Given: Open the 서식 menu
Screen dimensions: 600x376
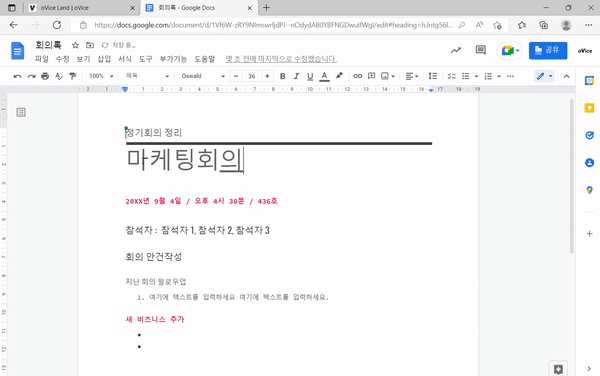Looking at the screenshot, I should (x=125, y=59).
